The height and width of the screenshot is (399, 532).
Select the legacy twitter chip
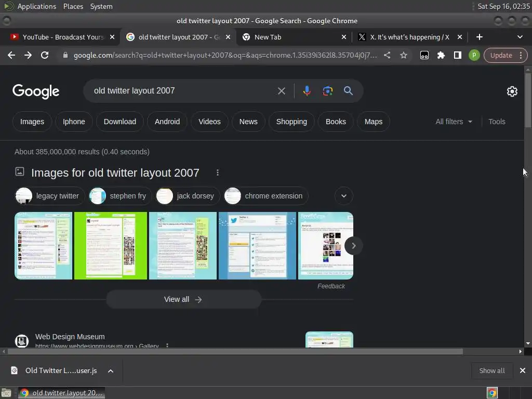coord(49,196)
